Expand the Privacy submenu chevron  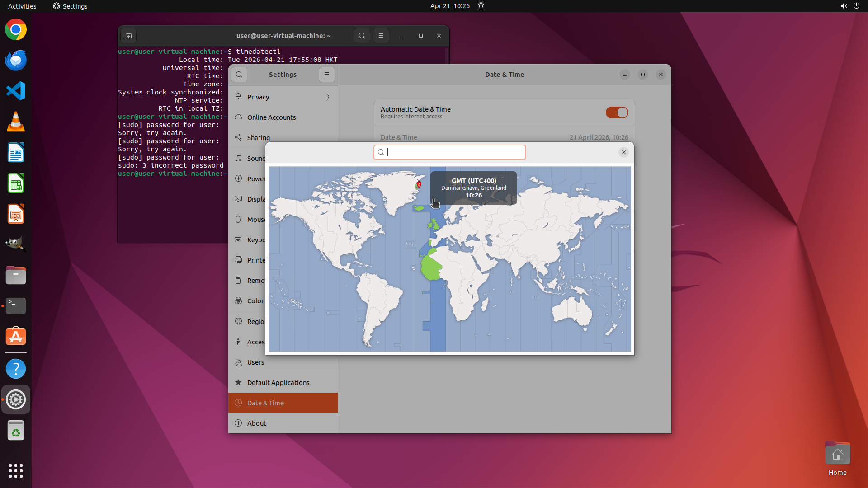pyautogui.click(x=328, y=97)
